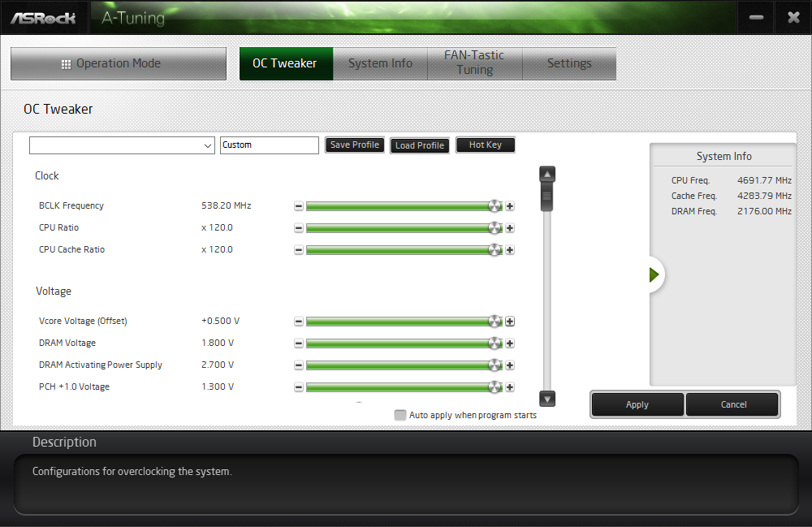Click the scroll up arrow button
This screenshot has height=527, width=812.
[x=547, y=174]
